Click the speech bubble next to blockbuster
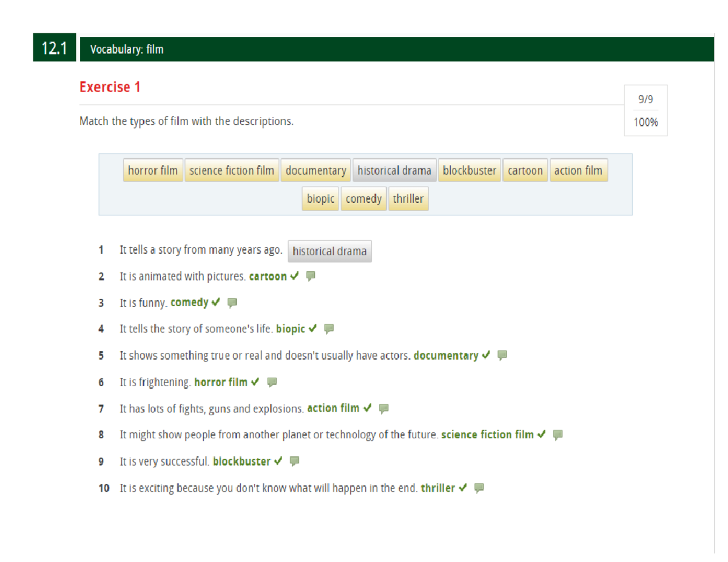Viewport: 728px width, 562px height. (294, 461)
